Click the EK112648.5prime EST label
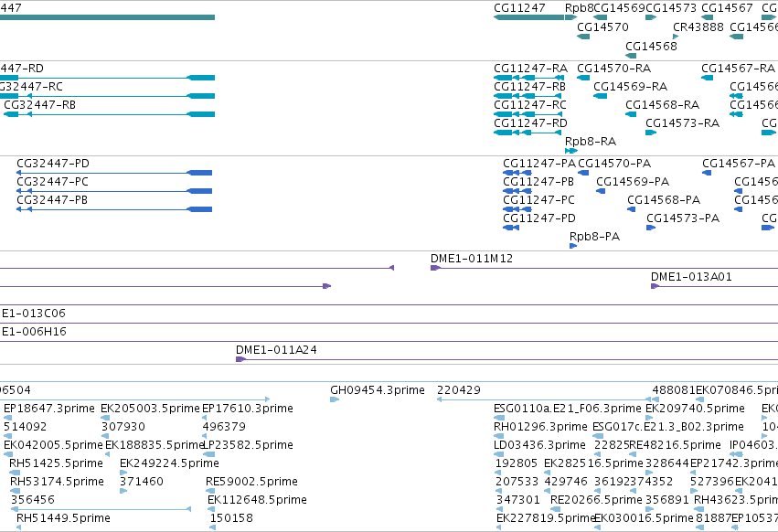Viewport: 778px width, 532px height. (257, 500)
